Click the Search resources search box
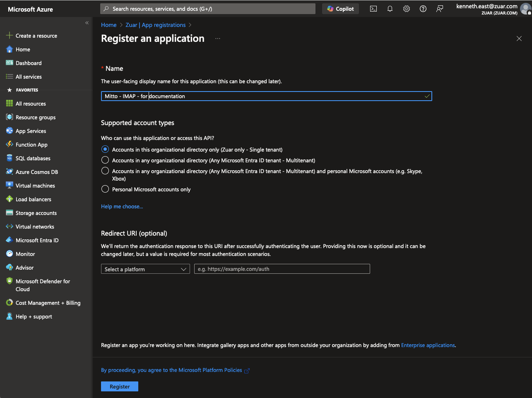 pyautogui.click(x=208, y=9)
